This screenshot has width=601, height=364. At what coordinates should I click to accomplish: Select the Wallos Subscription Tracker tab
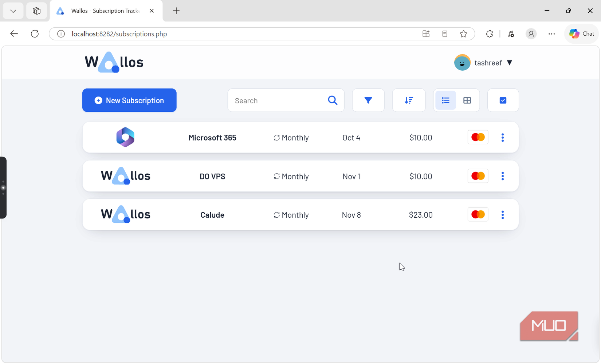pos(106,11)
